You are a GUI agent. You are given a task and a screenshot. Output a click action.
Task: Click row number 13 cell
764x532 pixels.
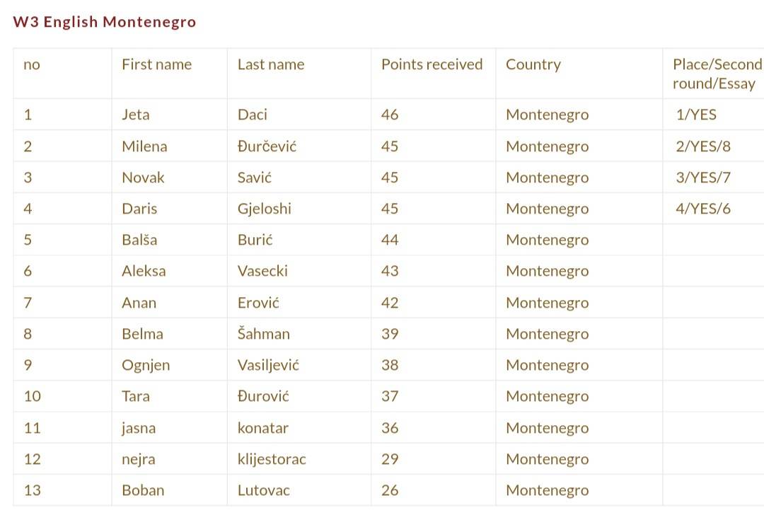coord(62,490)
